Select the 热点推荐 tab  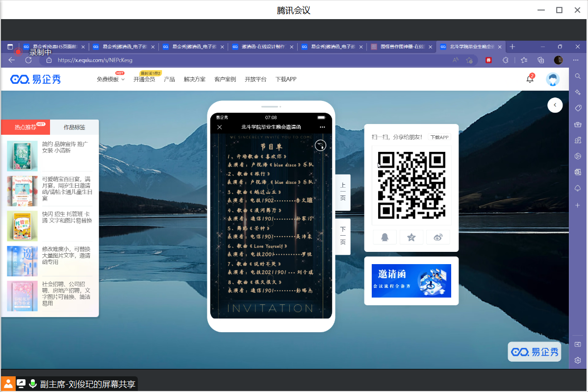(26, 127)
